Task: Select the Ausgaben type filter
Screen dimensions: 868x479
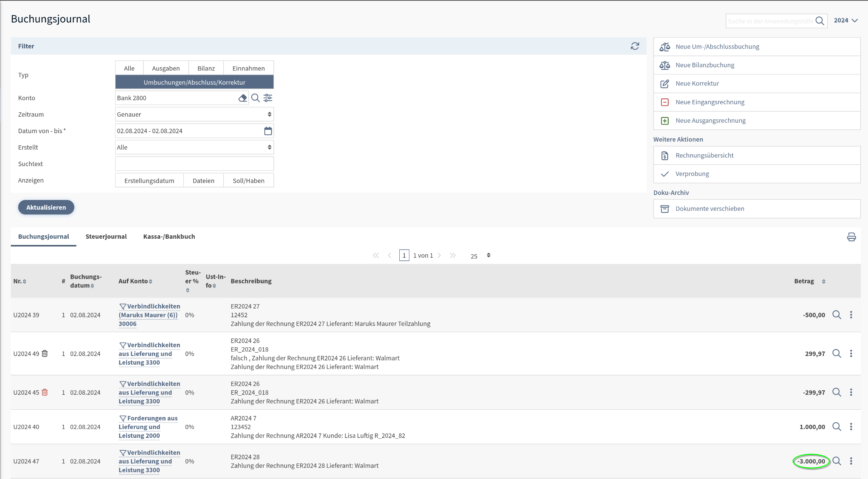Action: coord(166,68)
